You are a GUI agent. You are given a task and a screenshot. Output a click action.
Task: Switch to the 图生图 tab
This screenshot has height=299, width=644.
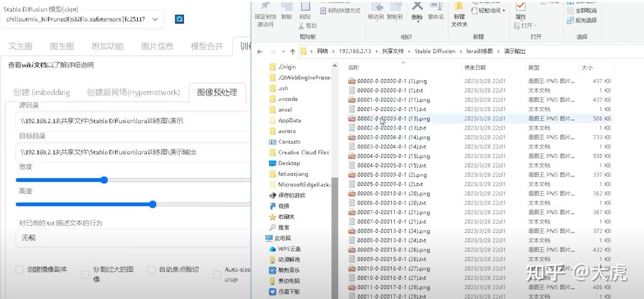pyautogui.click(x=61, y=46)
